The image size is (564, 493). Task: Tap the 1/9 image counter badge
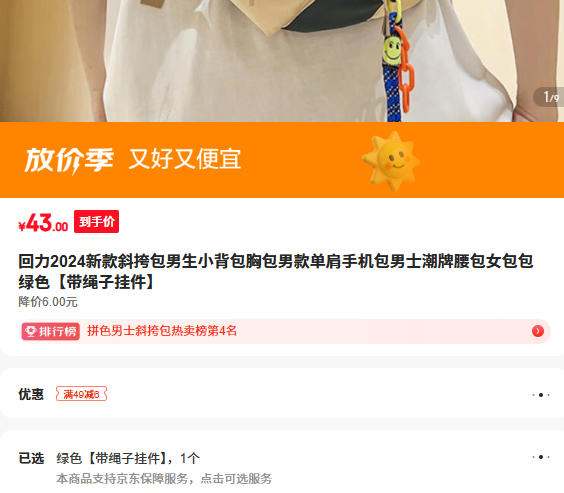pyautogui.click(x=550, y=97)
